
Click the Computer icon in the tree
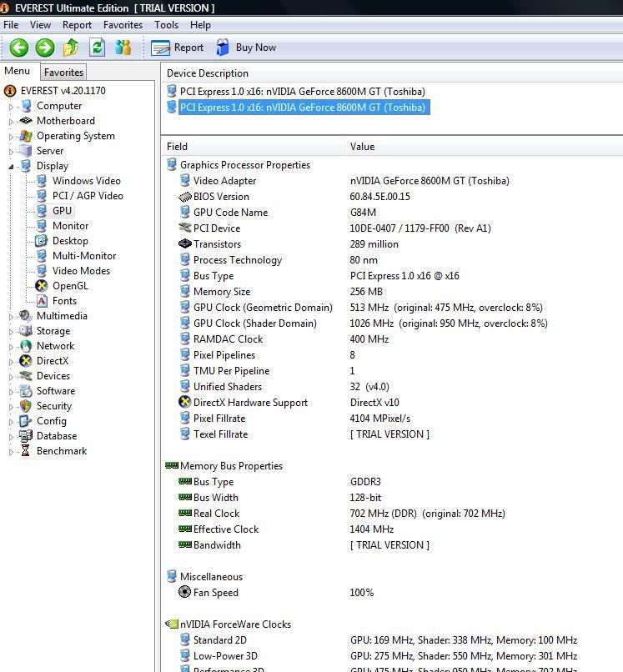[26, 106]
